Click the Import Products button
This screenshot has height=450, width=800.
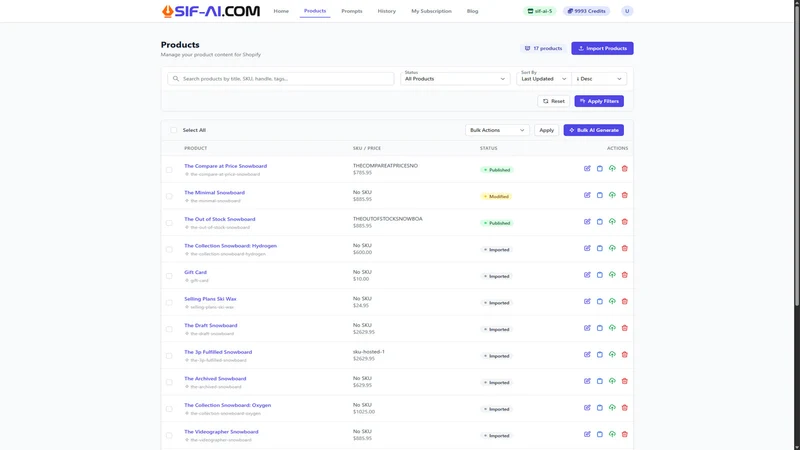[x=602, y=48]
